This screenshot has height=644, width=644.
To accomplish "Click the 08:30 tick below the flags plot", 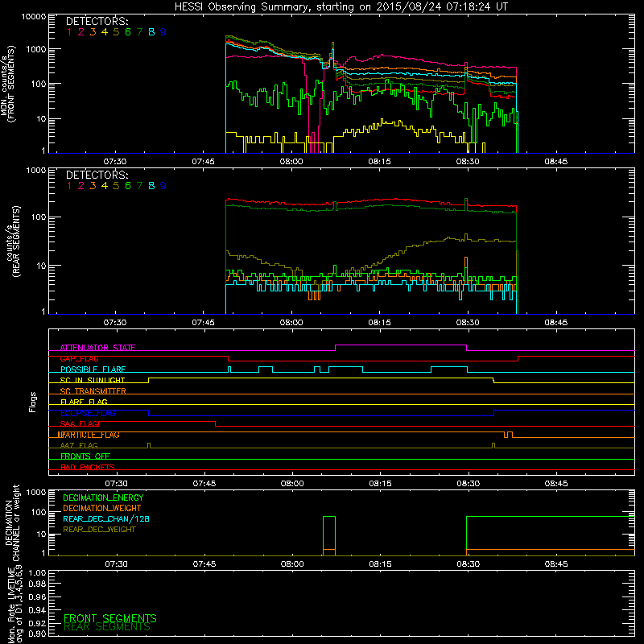I will (x=469, y=484).
